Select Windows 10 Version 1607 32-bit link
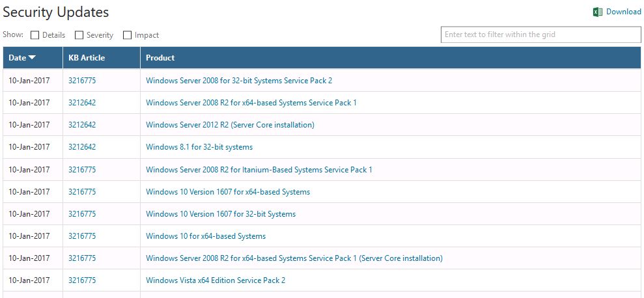644x298 pixels. pyautogui.click(x=221, y=214)
